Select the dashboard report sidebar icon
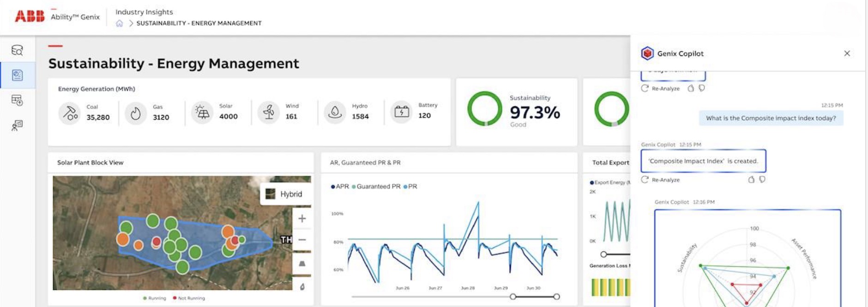 point(18,75)
